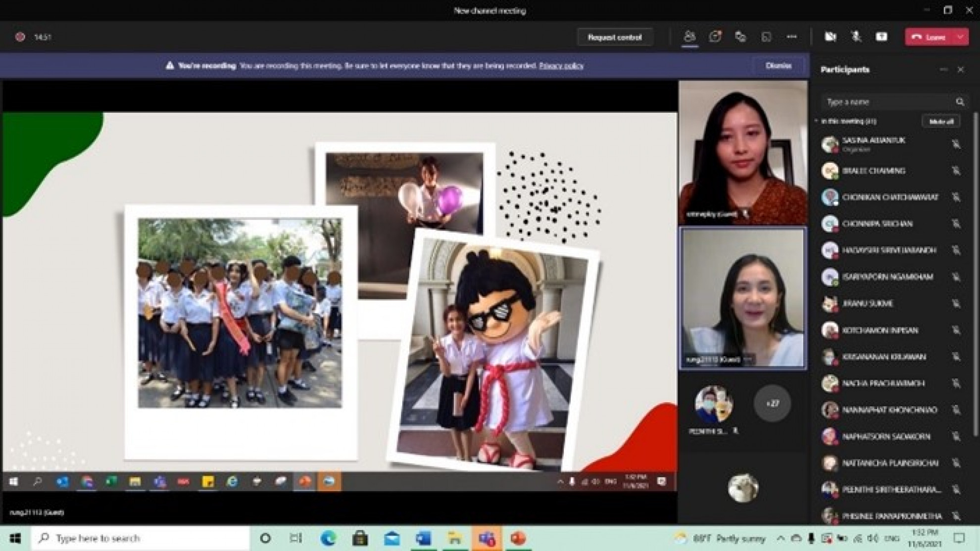980x551 pixels.
Task: Toggle mic icon for JIRANU SUKME
Action: pos(956,303)
